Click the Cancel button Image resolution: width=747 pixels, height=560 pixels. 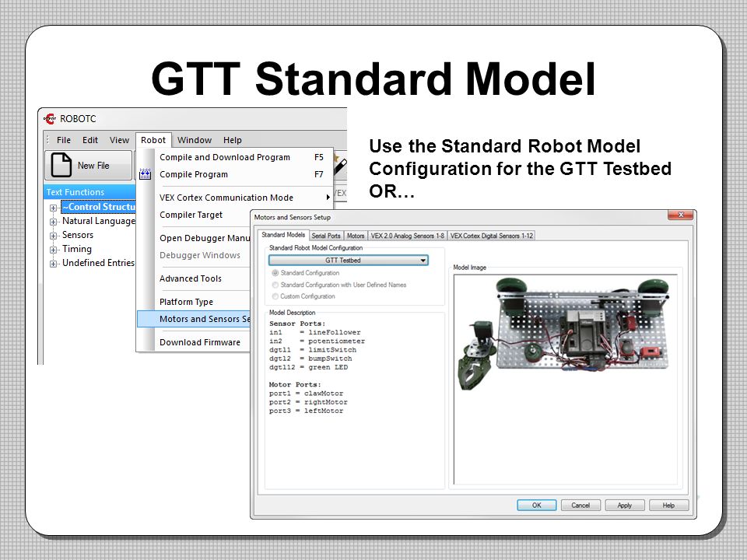[580, 506]
